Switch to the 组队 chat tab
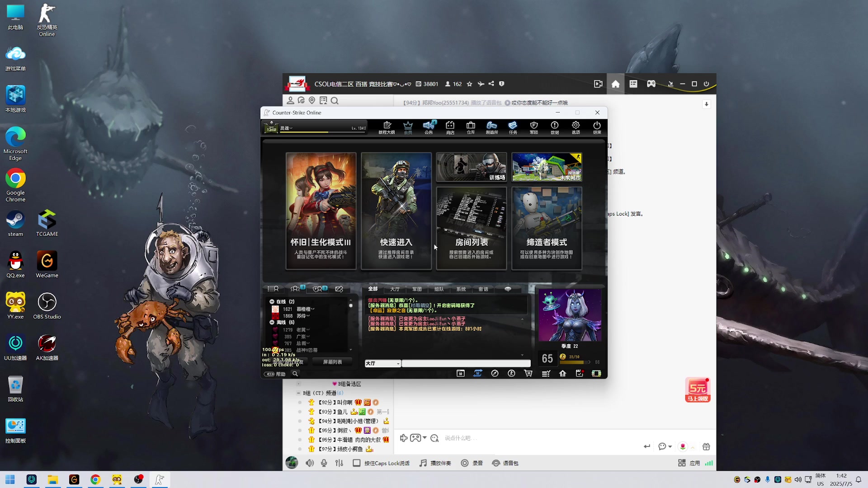Viewport: 868px width, 488px height. pos(439,289)
